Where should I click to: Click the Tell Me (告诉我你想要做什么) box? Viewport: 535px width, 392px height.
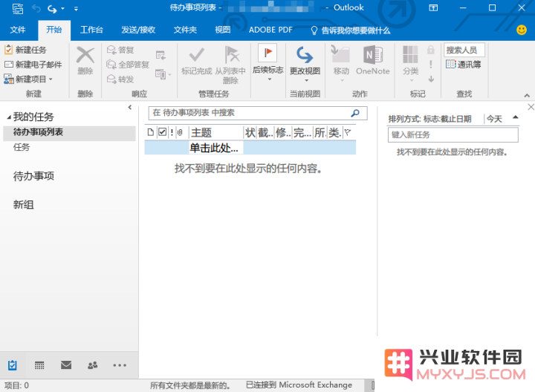pyautogui.click(x=351, y=30)
